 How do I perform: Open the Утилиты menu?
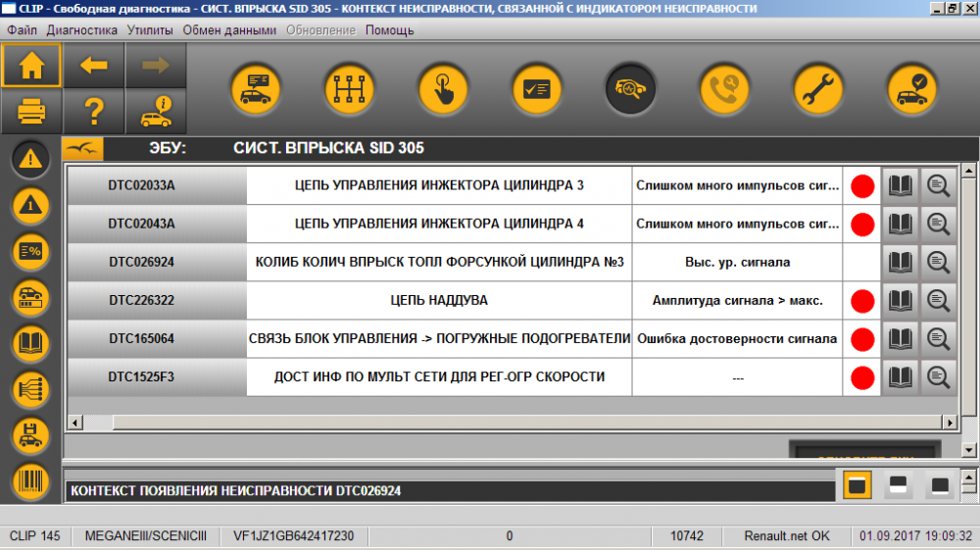[x=150, y=30]
